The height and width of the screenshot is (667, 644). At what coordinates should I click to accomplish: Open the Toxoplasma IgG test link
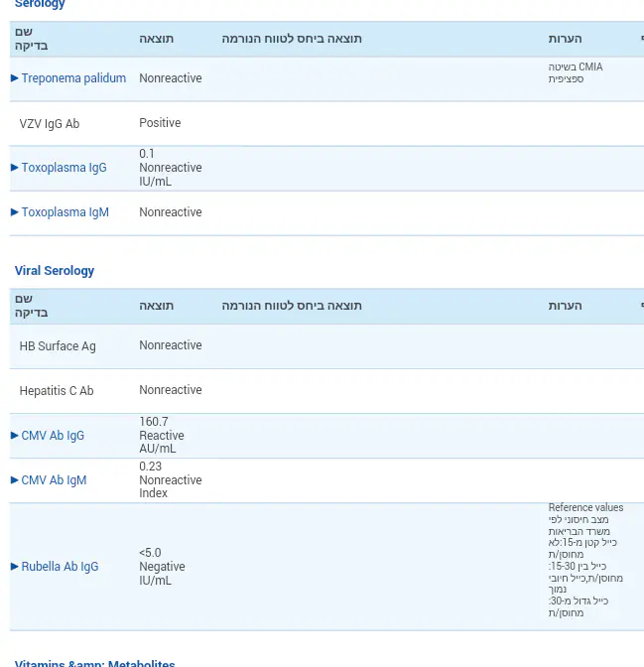click(x=64, y=168)
